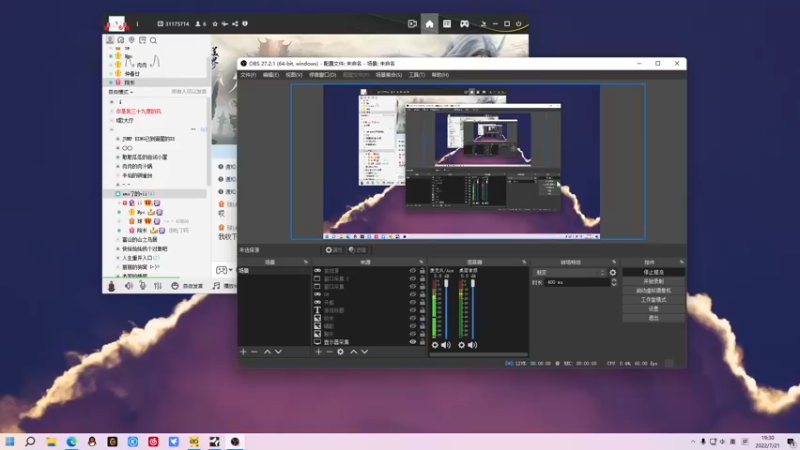Move selected source down in Sources list
This screenshot has width=800, height=450.
364,352
